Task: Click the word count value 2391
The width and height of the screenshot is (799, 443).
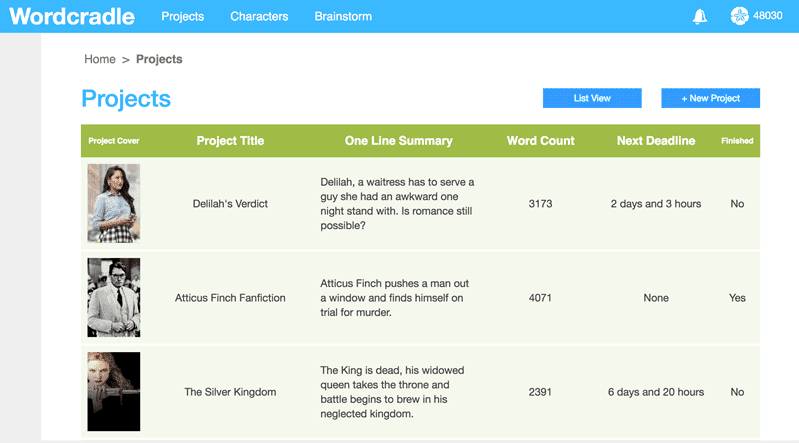Action: (x=540, y=392)
